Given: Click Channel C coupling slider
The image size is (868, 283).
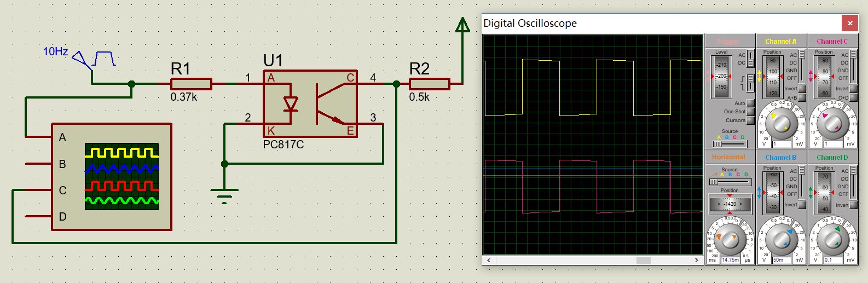Looking at the screenshot, I should point(854,66).
